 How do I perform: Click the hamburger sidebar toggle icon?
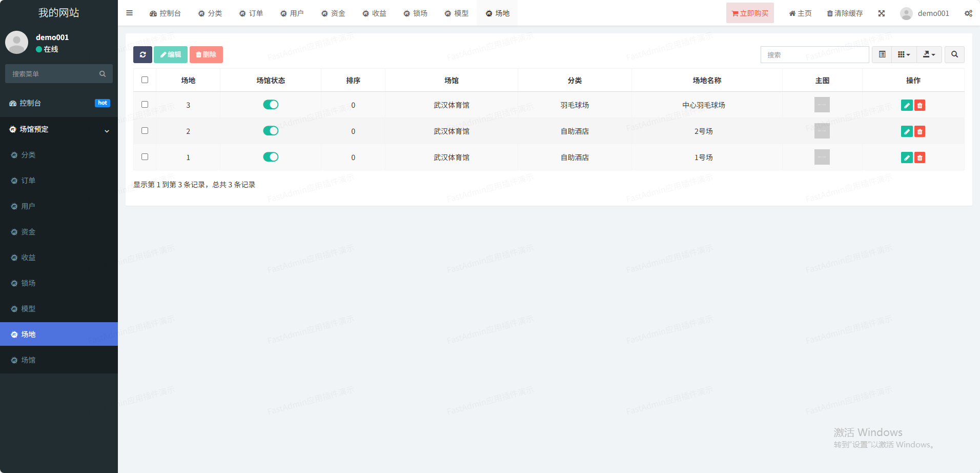coord(130,13)
